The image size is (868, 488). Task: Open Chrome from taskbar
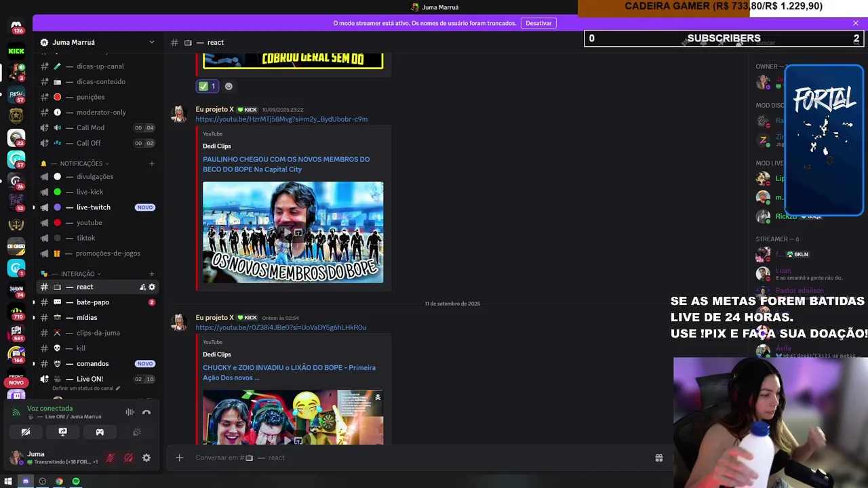(x=59, y=481)
